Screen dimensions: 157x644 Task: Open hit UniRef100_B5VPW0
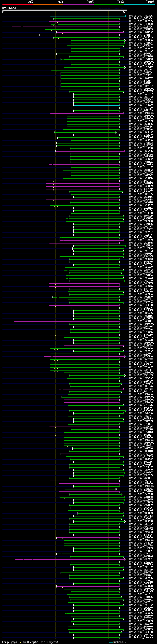pyautogui.click(x=141, y=78)
